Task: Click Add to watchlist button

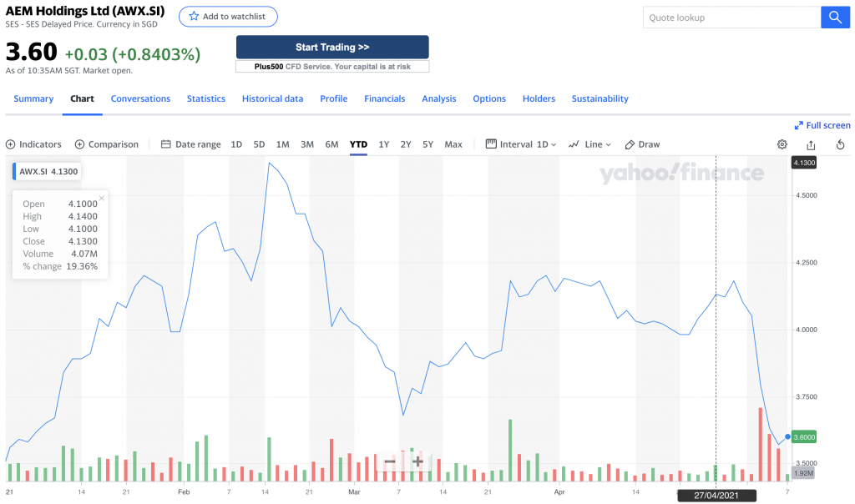Action: pyautogui.click(x=228, y=17)
